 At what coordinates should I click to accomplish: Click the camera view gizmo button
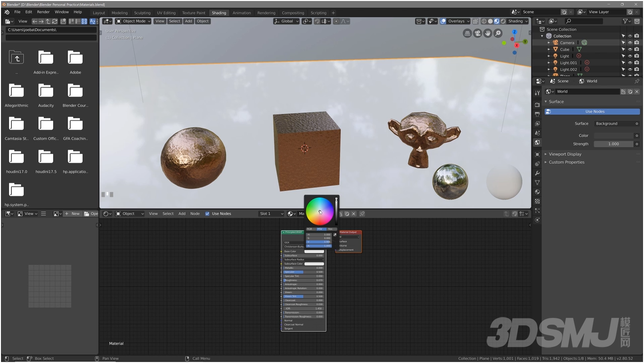[477, 33]
